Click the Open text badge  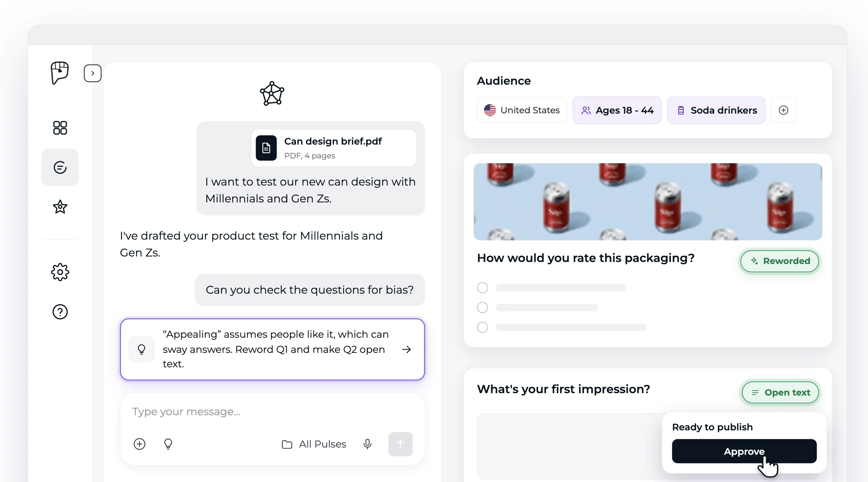tap(781, 392)
